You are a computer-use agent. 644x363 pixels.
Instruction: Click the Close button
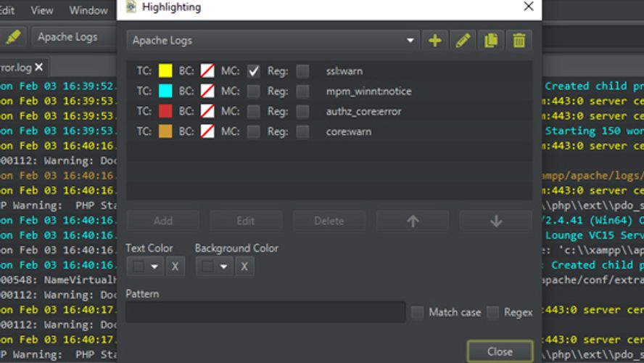[500, 352]
